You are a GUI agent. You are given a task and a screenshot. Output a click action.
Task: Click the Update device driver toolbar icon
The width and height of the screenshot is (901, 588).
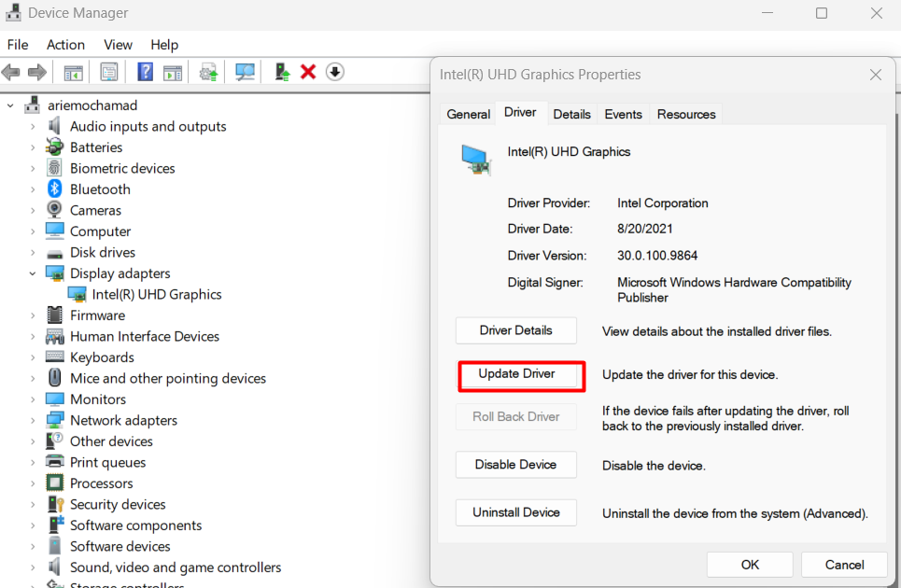click(282, 73)
